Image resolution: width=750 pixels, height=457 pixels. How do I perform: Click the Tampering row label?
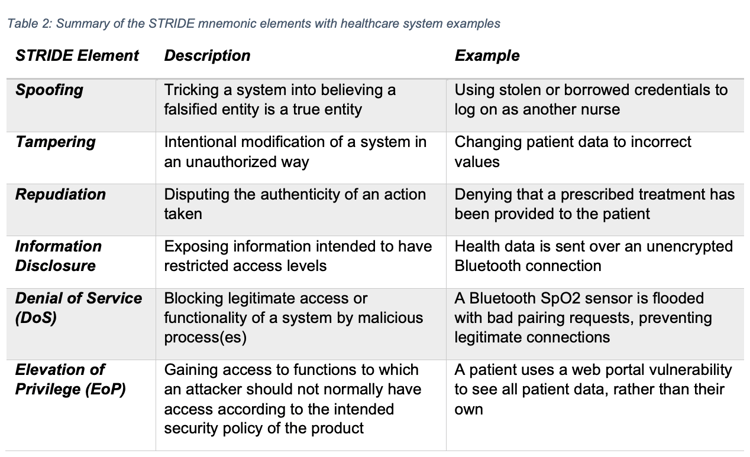click(55, 142)
